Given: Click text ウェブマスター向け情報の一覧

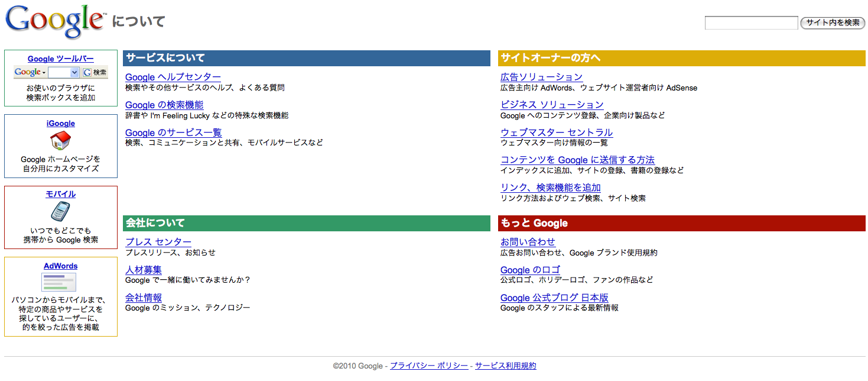Looking at the screenshot, I should pyautogui.click(x=554, y=143).
